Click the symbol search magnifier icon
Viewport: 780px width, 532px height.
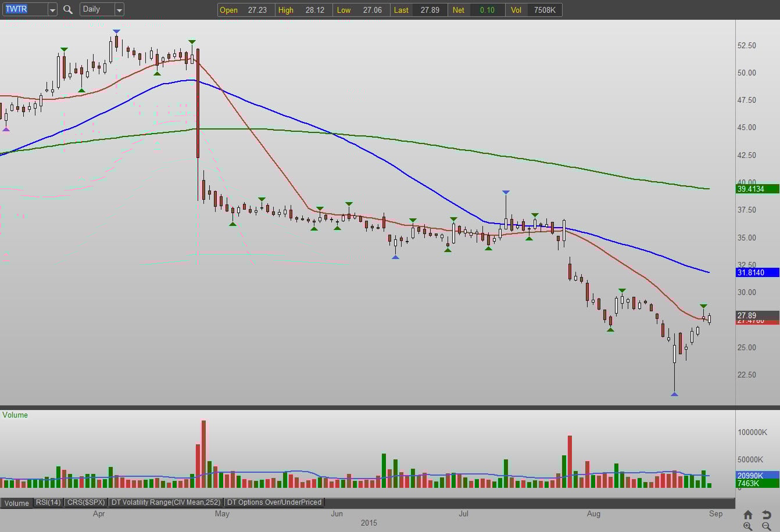click(68, 9)
